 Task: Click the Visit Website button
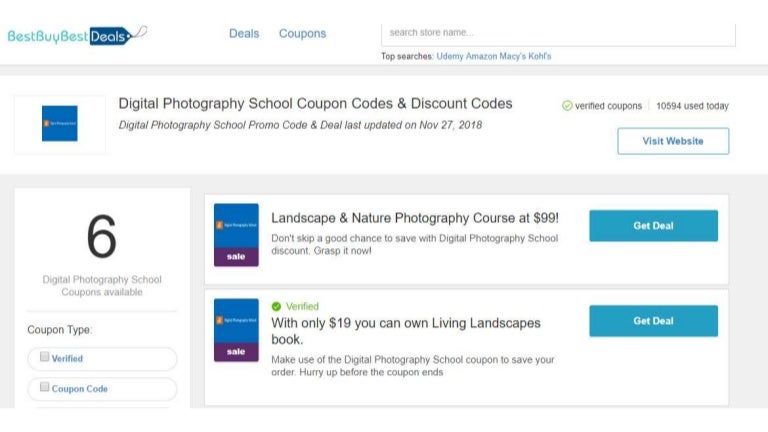coord(672,141)
